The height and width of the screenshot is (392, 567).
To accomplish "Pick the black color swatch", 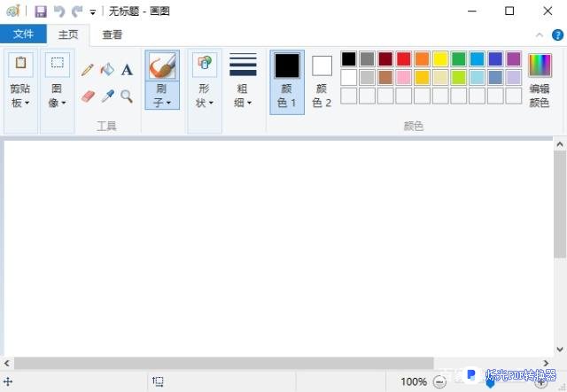I will (348, 59).
